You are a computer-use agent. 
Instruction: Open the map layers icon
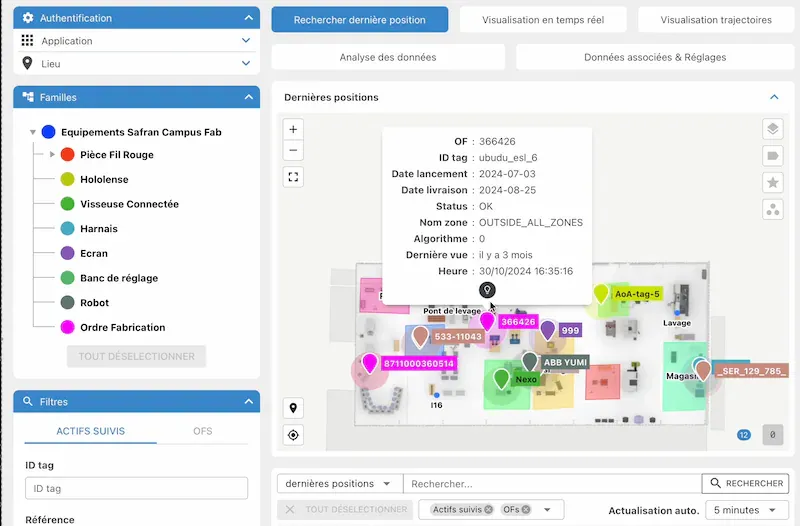click(x=772, y=129)
